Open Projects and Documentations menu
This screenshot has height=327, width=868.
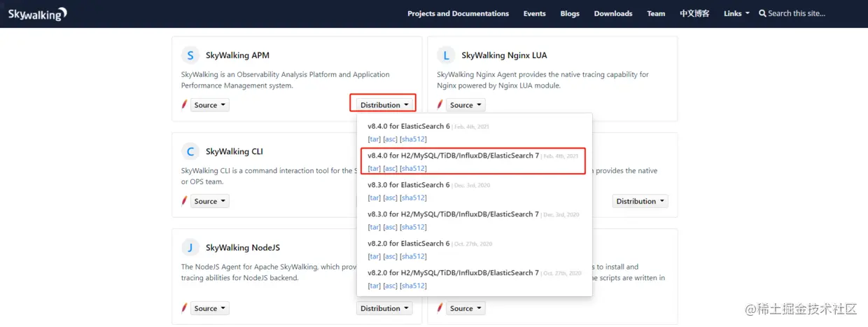[x=458, y=13]
